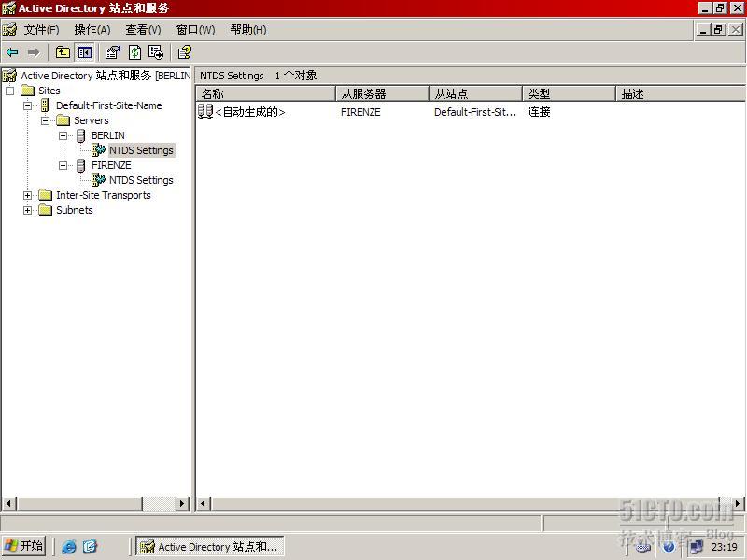Open the 文件(F) menu
This screenshot has height=560, width=747.
point(41,30)
